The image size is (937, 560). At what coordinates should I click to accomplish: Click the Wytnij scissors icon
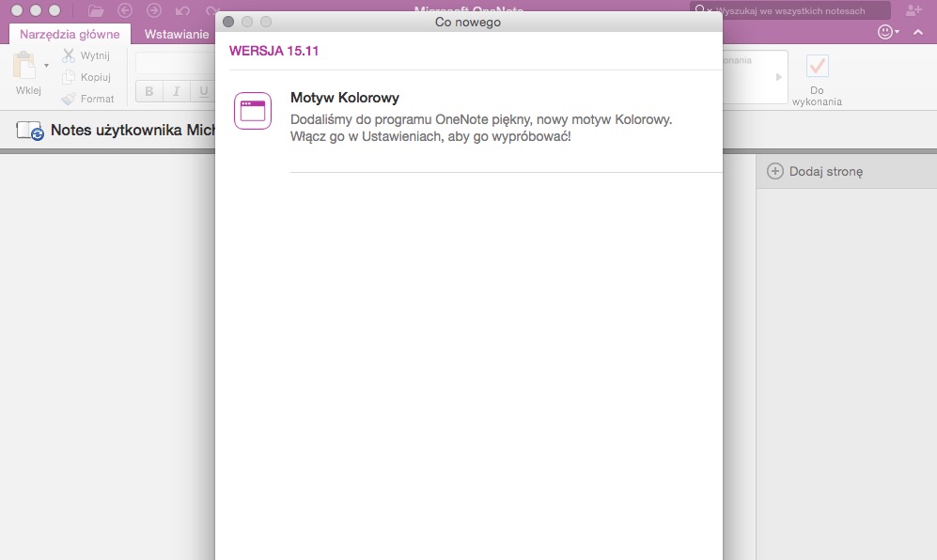click(69, 55)
